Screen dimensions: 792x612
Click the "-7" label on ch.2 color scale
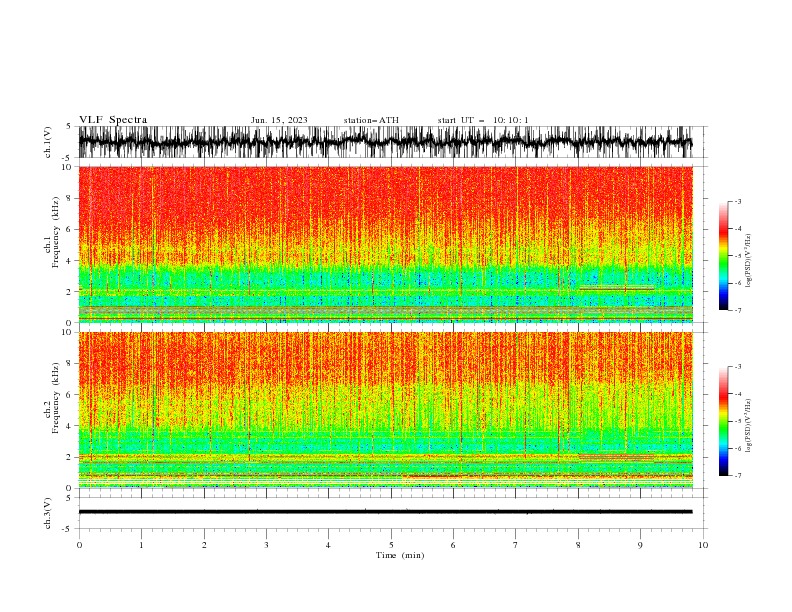pyautogui.click(x=737, y=476)
